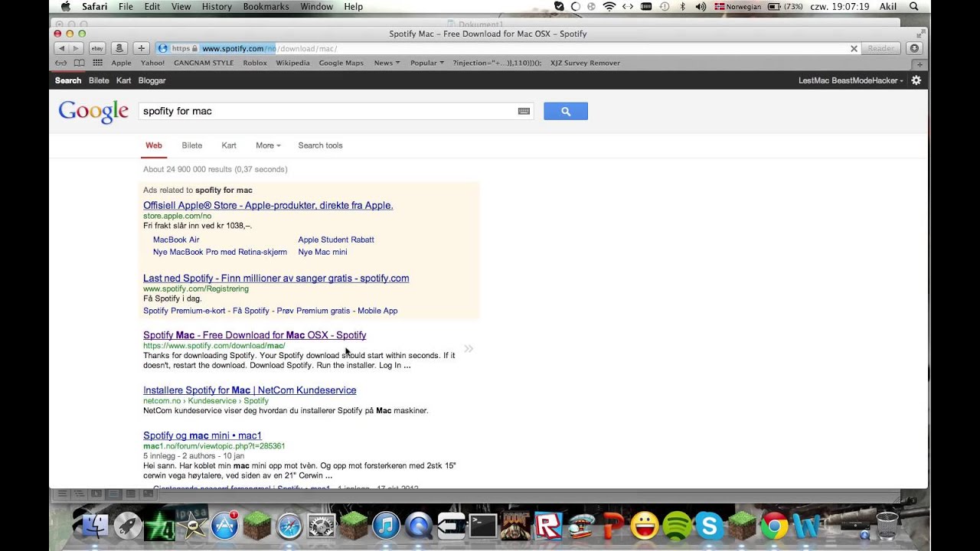The width and height of the screenshot is (980, 551).
Task: Open the Apple menu
Action: [65, 6]
